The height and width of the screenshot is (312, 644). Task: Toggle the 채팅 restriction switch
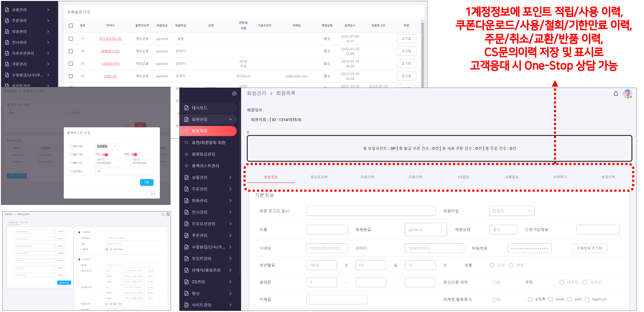pyautogui.click(x=134, y=154)
